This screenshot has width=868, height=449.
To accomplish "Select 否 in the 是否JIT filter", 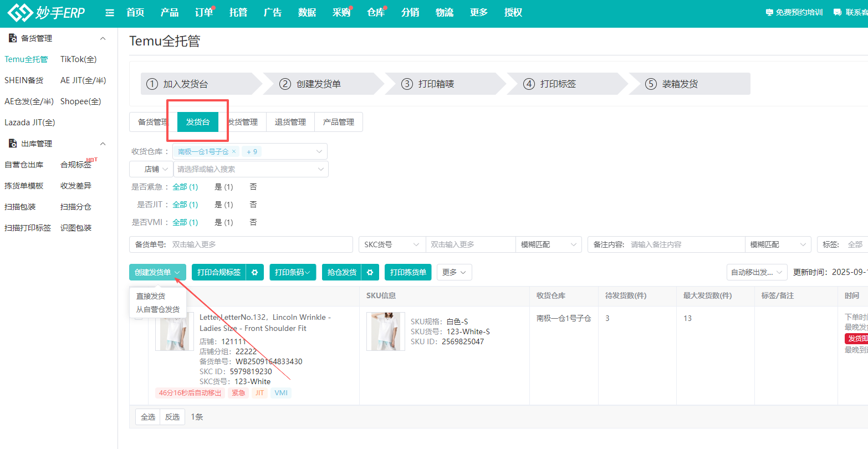I will click(253, 205).
